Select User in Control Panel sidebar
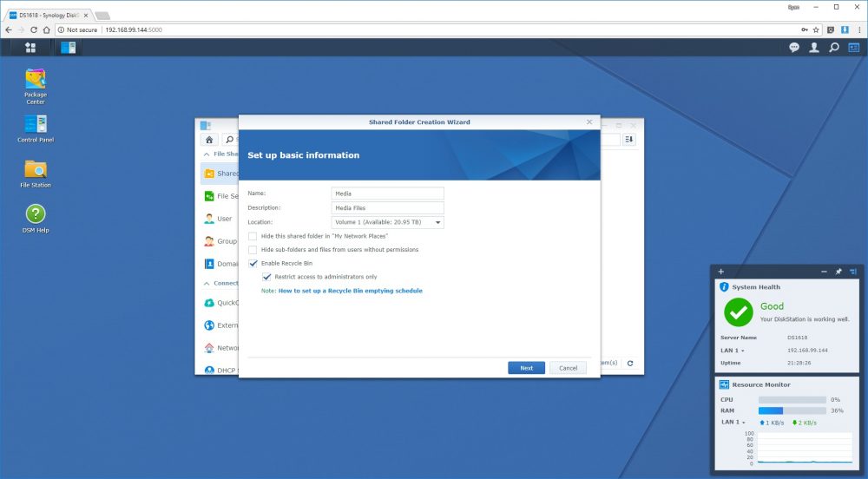The image size is (868, 479). (220, 219)
